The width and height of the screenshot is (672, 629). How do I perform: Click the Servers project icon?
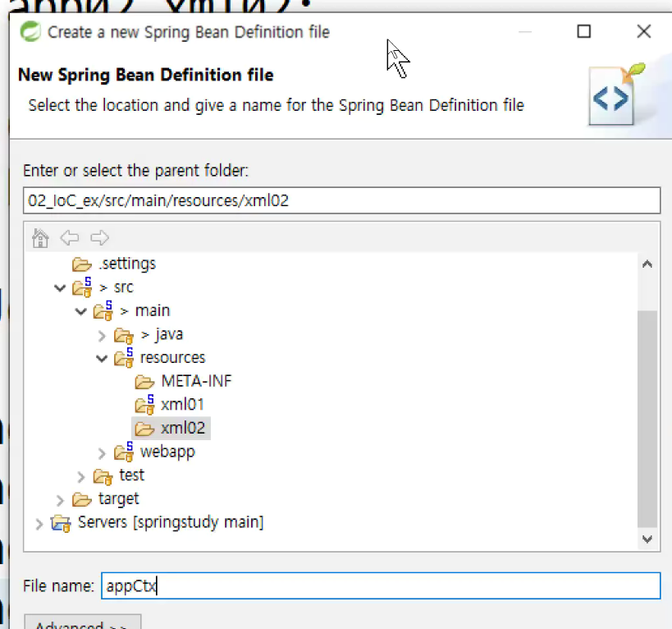[61, 523]
